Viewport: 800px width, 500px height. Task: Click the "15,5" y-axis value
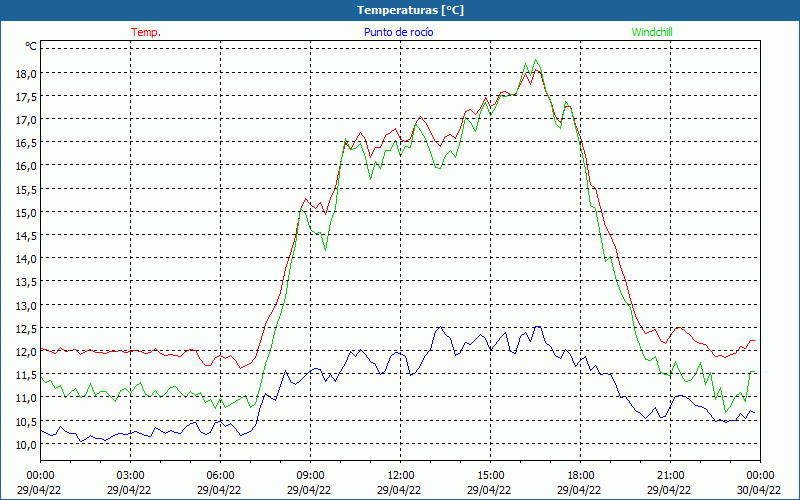point(27,189)
